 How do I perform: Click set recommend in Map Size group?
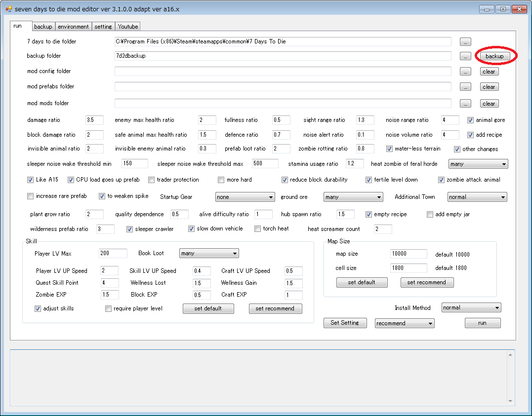pyautogui.click(x=427, y=282)
